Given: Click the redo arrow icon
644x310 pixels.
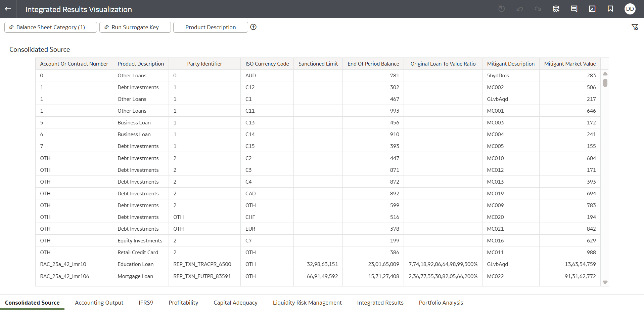Looking at the screenshot, I should 538,9.
